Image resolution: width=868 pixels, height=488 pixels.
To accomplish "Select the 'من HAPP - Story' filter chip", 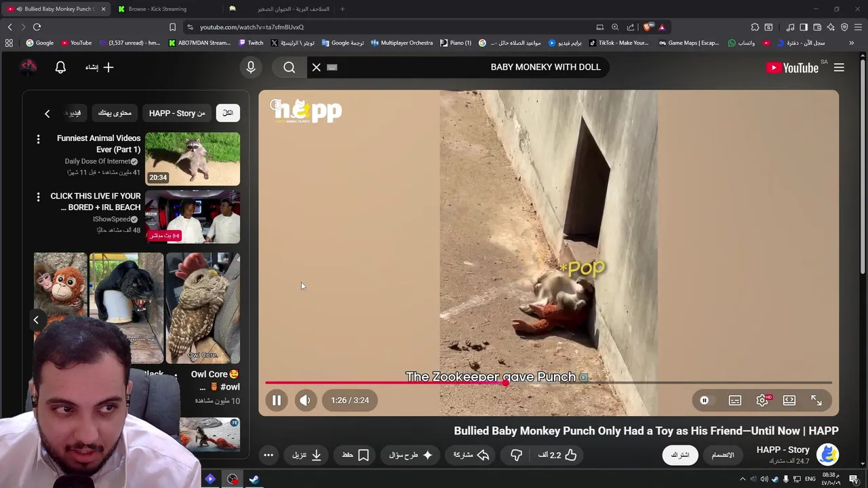I will (x=177, y=113).
